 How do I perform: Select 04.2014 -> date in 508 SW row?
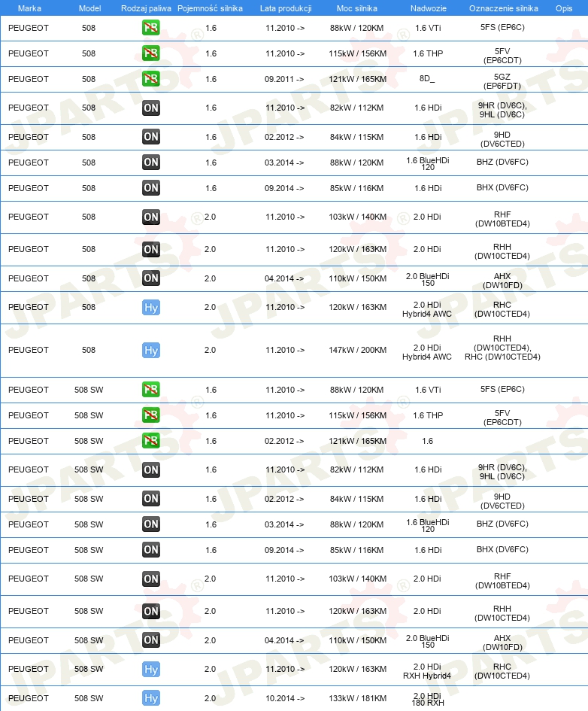284,640
